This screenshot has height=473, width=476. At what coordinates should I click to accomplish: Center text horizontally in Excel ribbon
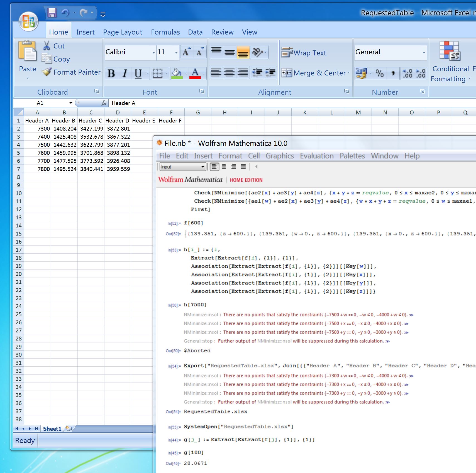coord(230,73)
